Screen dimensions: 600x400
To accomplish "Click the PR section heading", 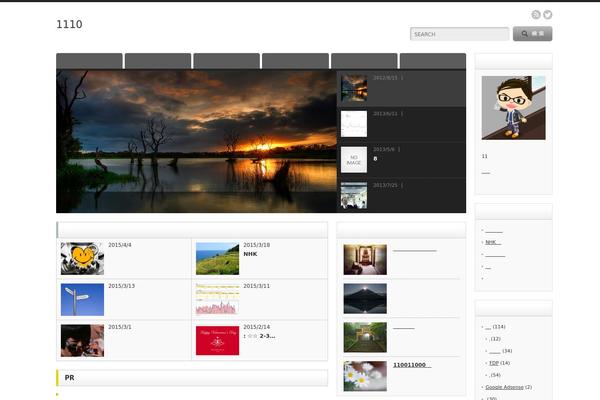I will (69, 378).
